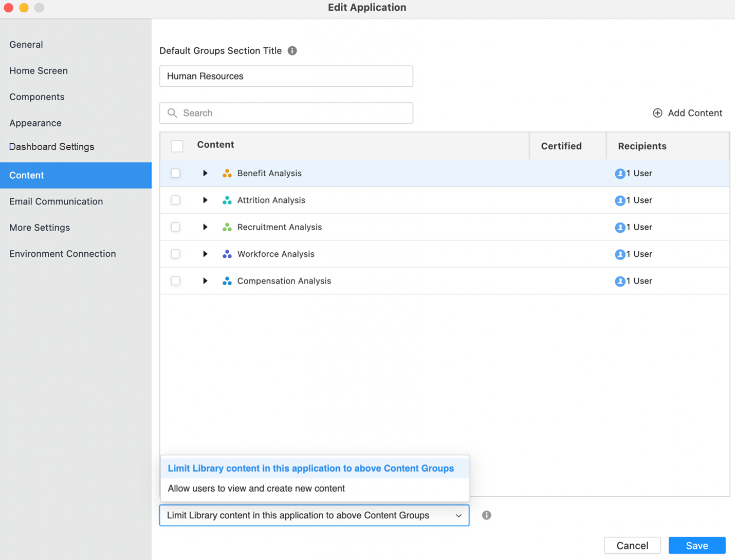The height and width of the screenshot is (560, 735).
Task: Open the Dashboard Settings section
Action: coord(52,147)
